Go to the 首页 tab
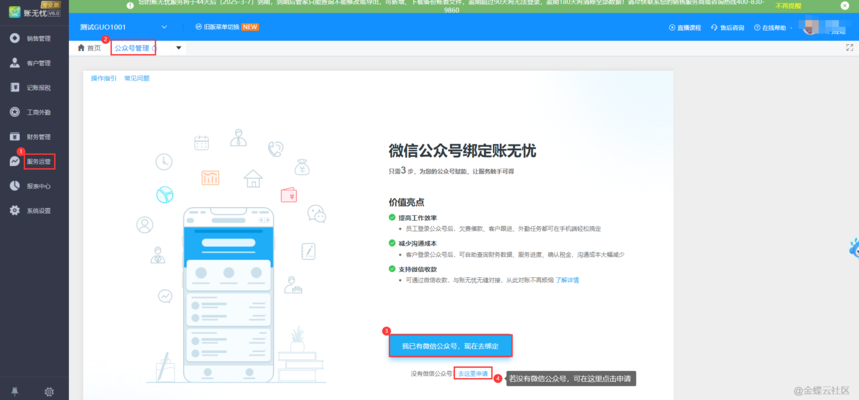This screenshot has width=859, height=400. click(x=89, y=48)
